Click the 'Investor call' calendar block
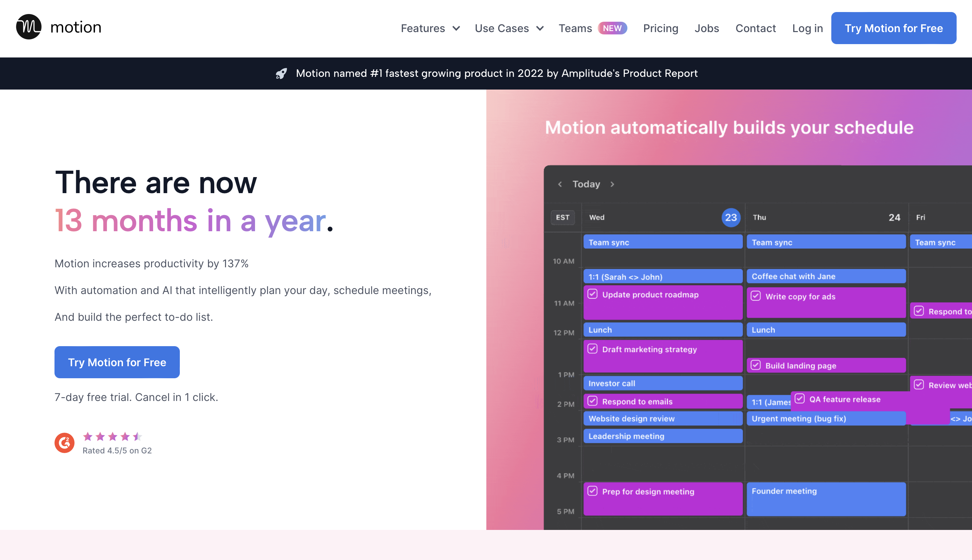The width and height of the screenshot is (972, 560). 661,383
